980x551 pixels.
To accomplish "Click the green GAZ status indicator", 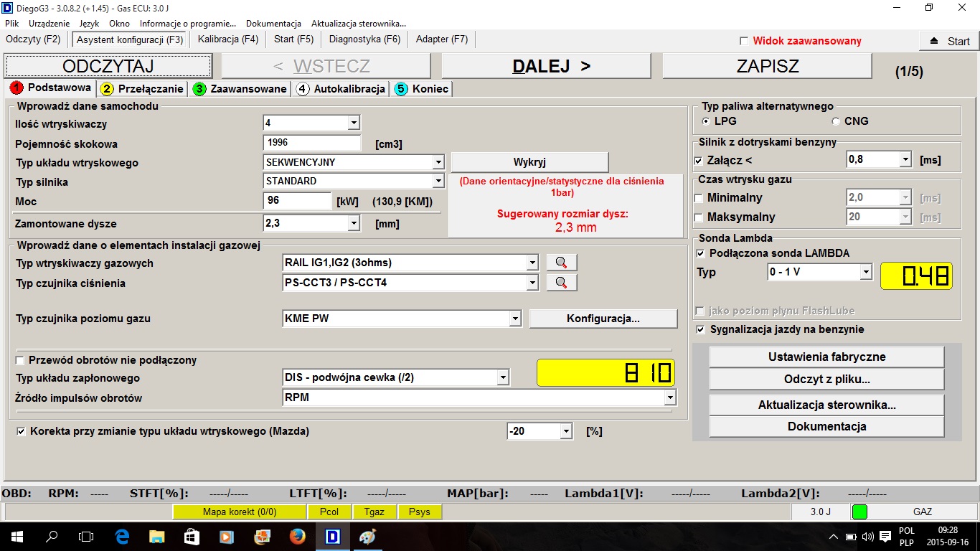I will (859, 512).
